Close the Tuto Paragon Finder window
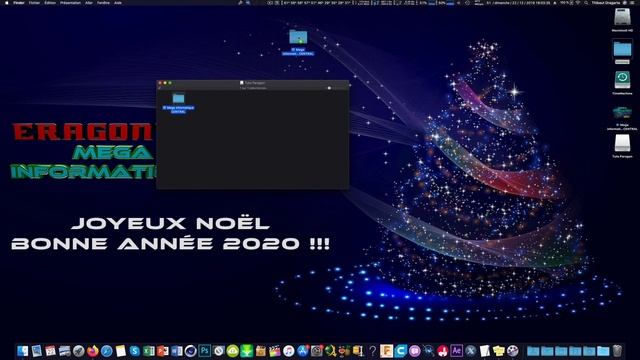The width and height of the screenshot is (640, 360). coord(160,83)
